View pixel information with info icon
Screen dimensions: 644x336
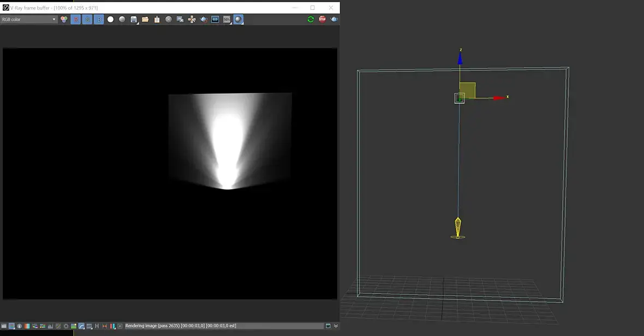(19, 326)
